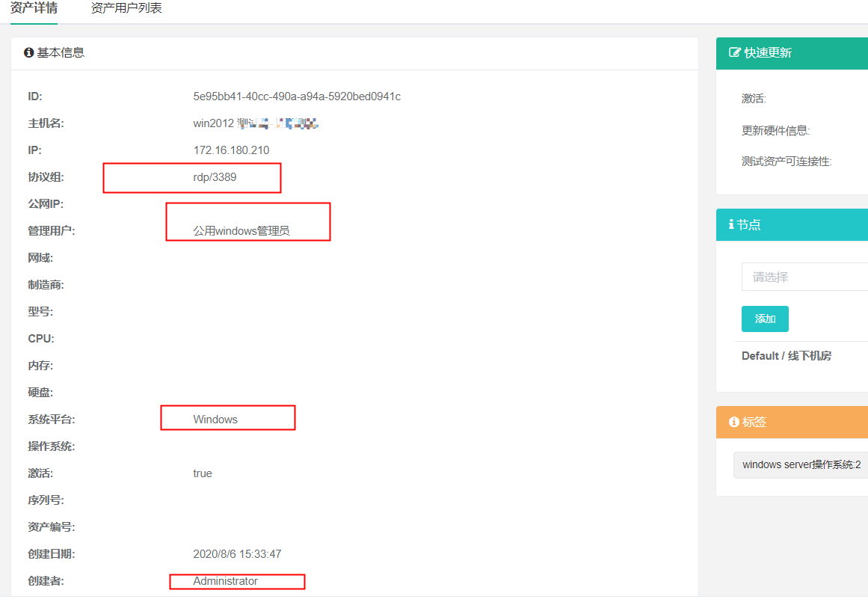This screenshot has width=868, height=608.
Task: Click the info icon beside 基本信息 header
Action: (28, 52)
